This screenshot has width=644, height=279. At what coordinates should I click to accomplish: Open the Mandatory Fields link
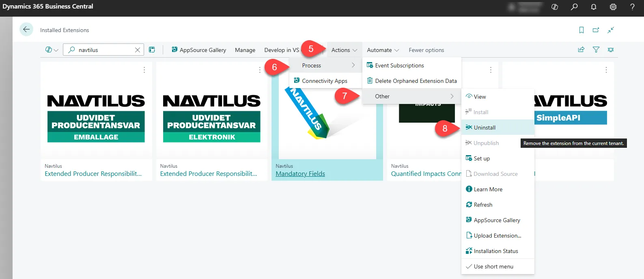300,174
